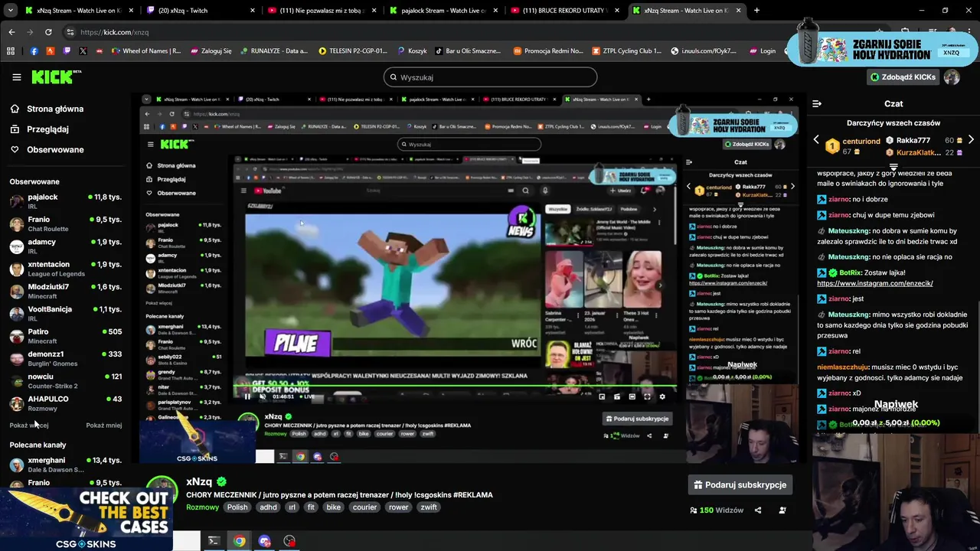Viewport: 980px width, 551px height.
Task: Open ZTPL Cycling Club bookmark
Action: click(x=627, y=51)
